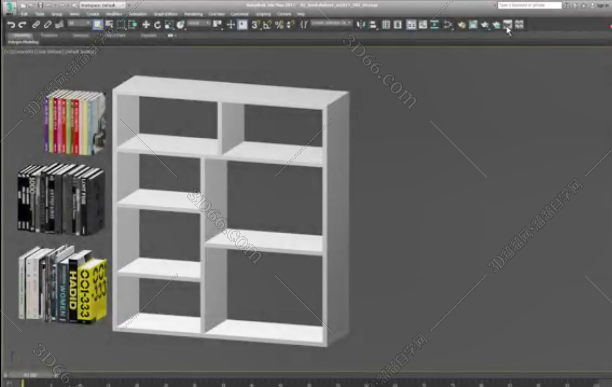Switch to the Object Paint ribbon tab
Image resolution: width=612 pixels, height=387 pixels.
point(115,36)
